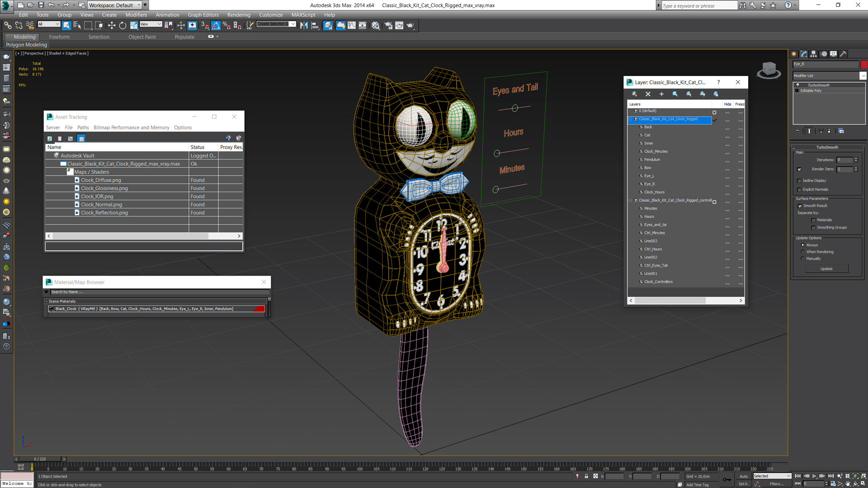
Task: Open the Rendering menu
Action: [x=239, y=15]
